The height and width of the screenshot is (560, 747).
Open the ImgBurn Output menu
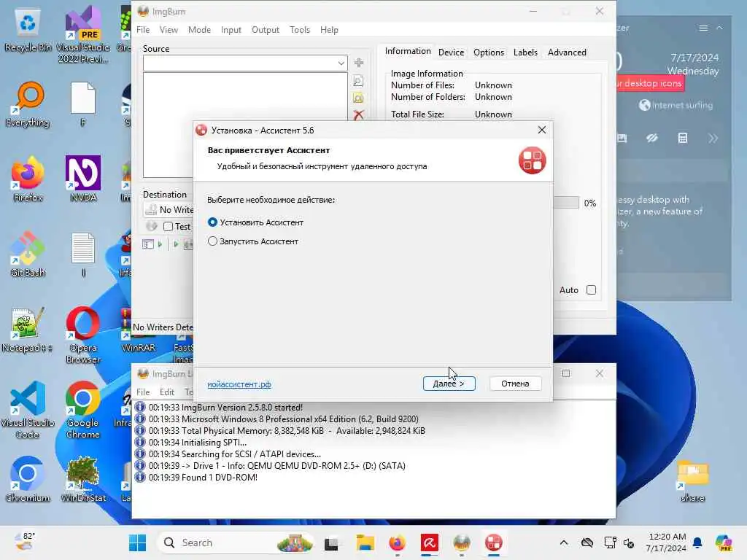coord(266,29)
